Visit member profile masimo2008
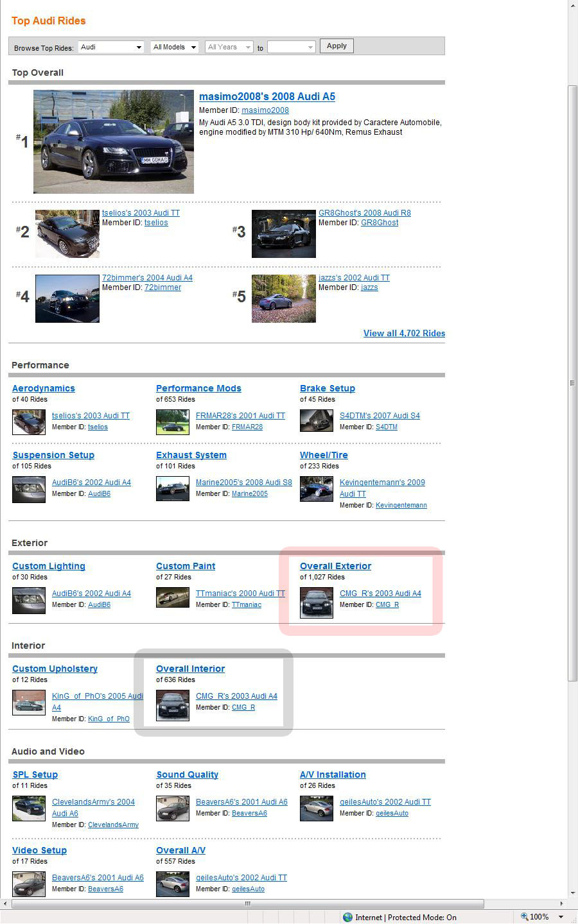 click(265, 110)
